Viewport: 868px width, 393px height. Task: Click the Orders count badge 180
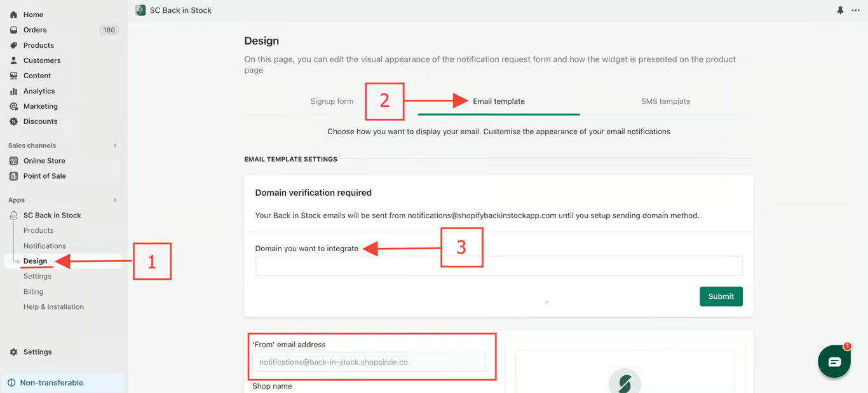pyautogui.click(x=109, y=30)
